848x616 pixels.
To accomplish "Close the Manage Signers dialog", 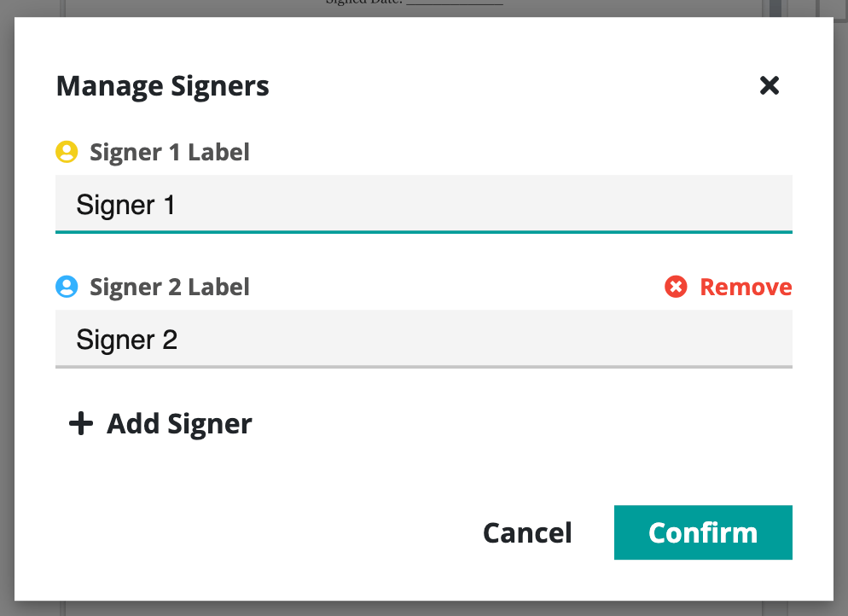I will pos(770,85).
